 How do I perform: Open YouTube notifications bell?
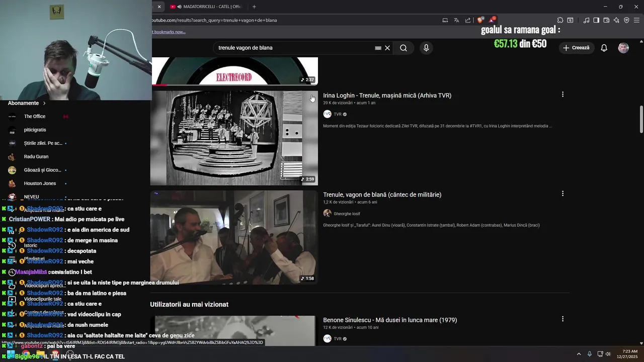coord(604,48)
